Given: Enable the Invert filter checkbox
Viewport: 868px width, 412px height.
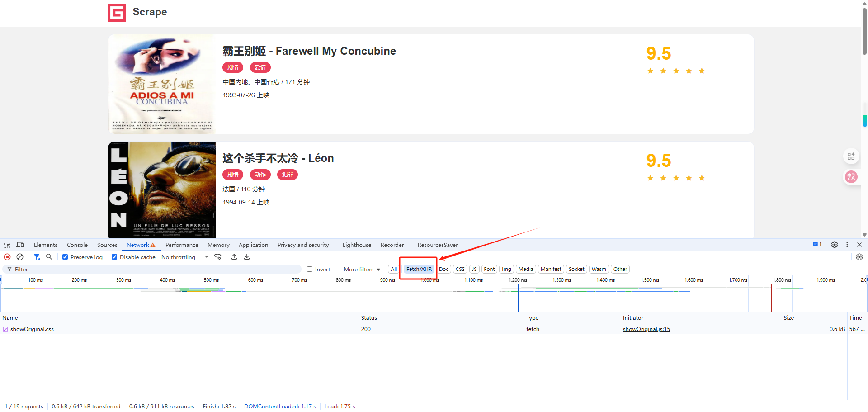Looking at the screenshot, I should point(310,269).
